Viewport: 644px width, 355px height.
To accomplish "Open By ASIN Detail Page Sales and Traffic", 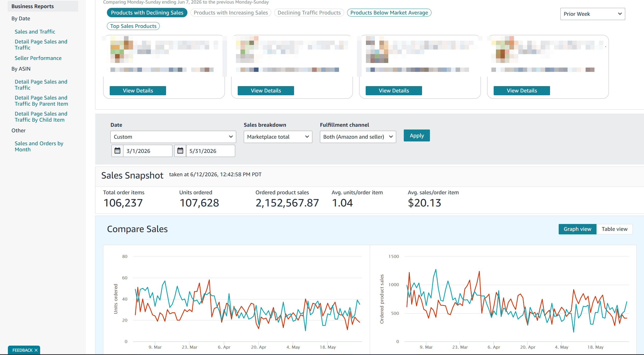I will [41, 85].
